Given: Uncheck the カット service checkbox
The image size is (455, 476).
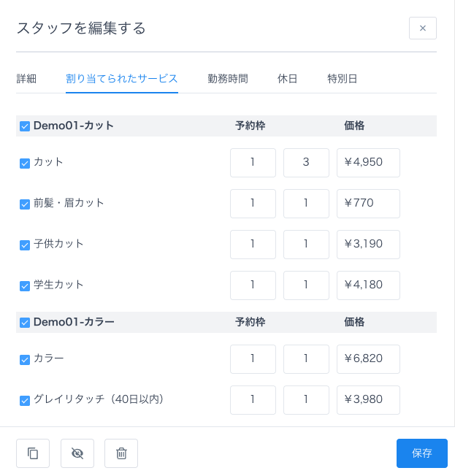Looking at the screenshot, I should point(25,163).
